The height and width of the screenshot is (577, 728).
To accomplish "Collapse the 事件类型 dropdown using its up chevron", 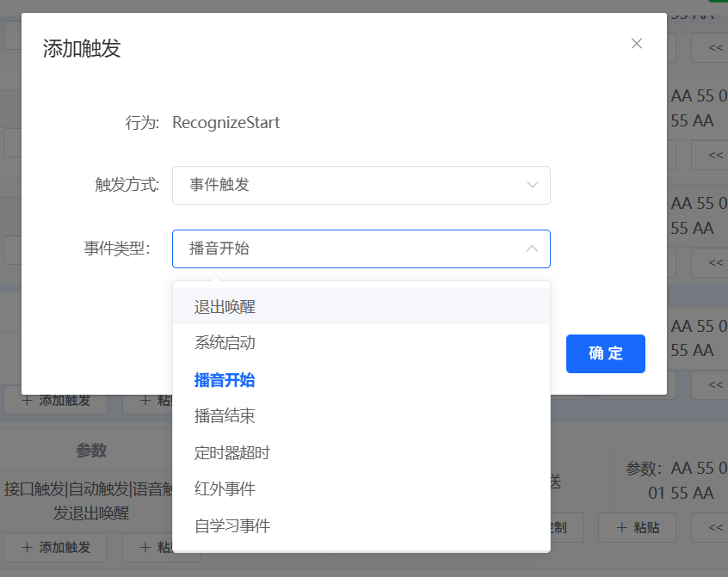I will point(533,249).
